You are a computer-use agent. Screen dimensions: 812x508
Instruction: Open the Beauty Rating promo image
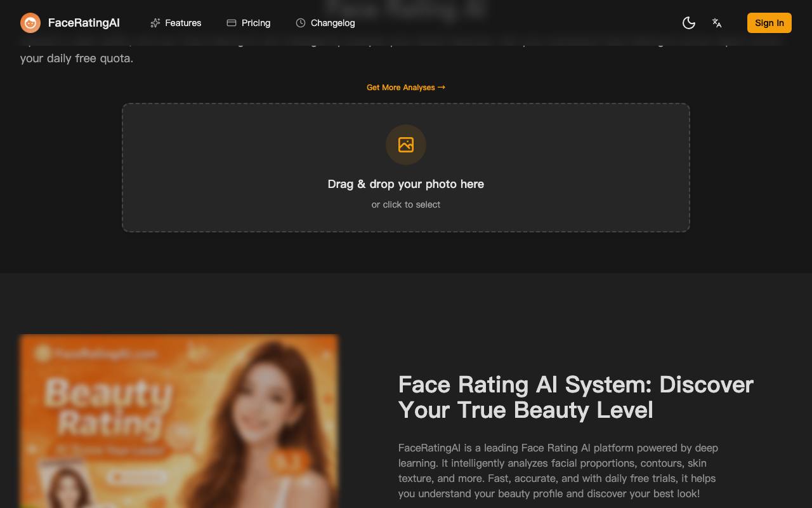point(179,421)
